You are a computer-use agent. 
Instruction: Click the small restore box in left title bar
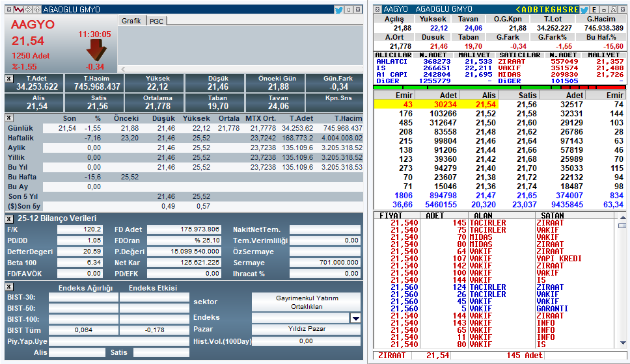349,10
